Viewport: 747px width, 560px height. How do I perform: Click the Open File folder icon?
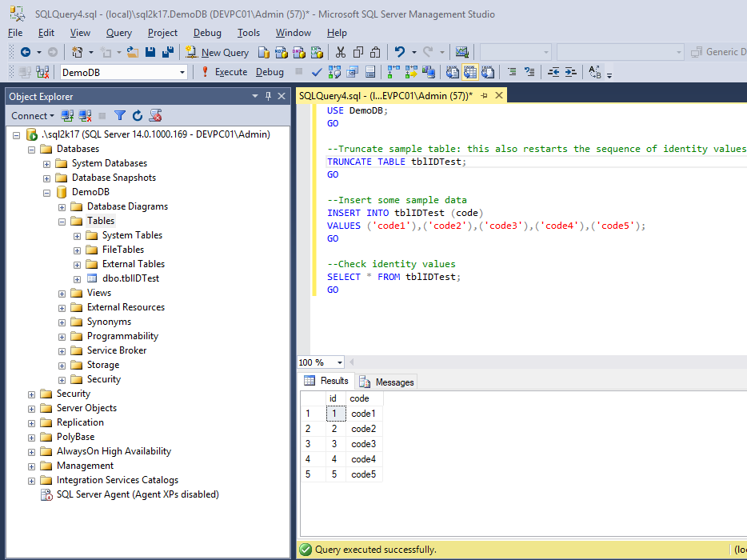[x=133, y=52]
